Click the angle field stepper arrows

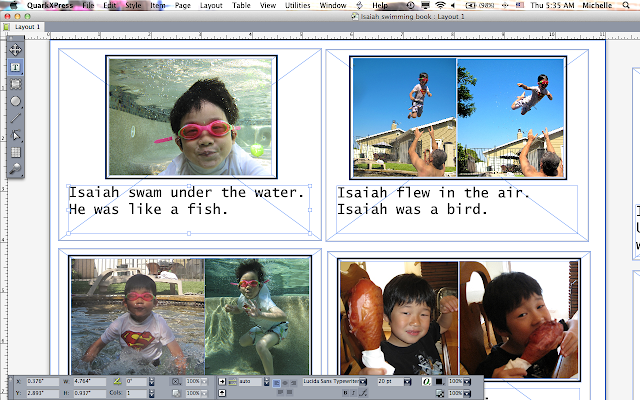tap(152, 381)
